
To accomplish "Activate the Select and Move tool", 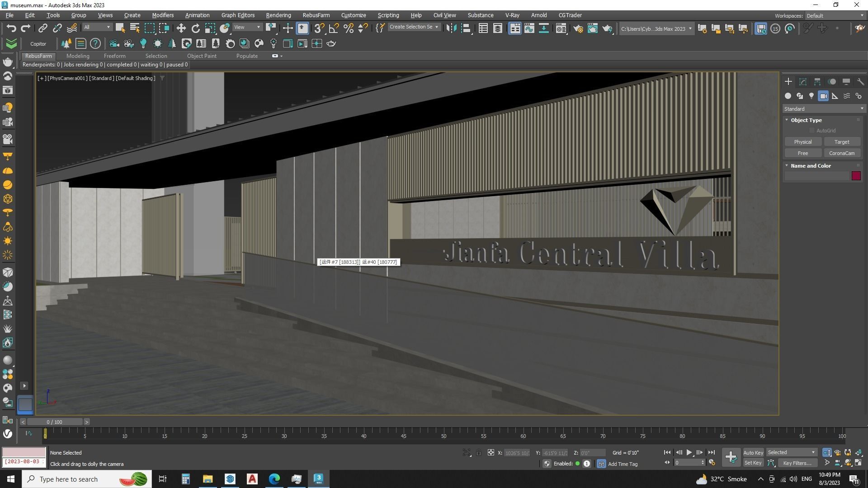I will tap(181, 28).
